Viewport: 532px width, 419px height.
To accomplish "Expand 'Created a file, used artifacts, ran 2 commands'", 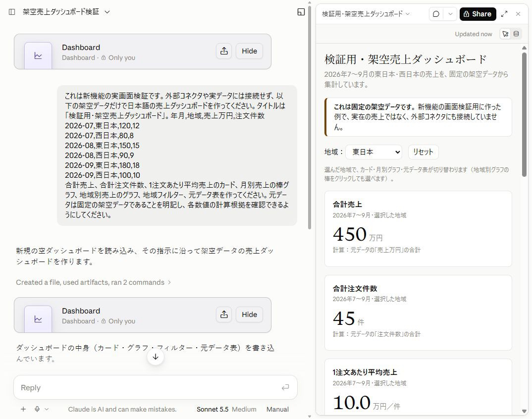I will pos(93,282).
